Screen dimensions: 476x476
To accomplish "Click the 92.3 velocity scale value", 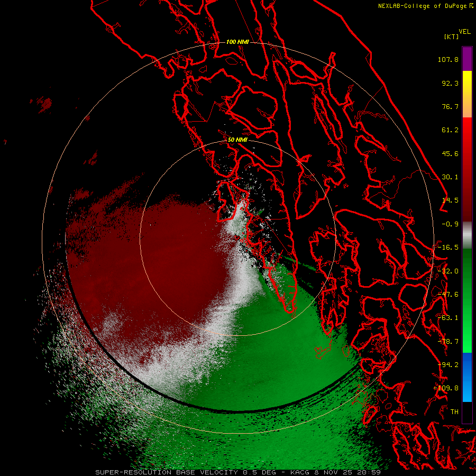I will point(450,83).
